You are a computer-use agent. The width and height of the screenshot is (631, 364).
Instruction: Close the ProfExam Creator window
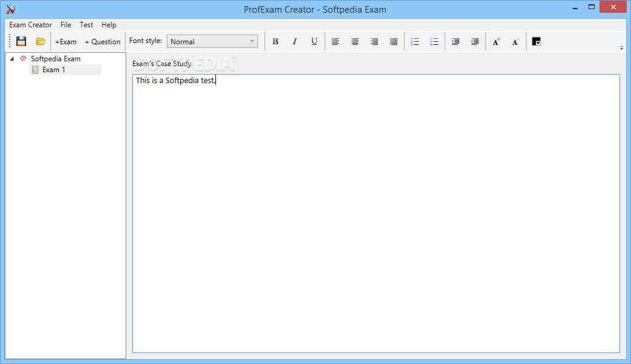613,7
